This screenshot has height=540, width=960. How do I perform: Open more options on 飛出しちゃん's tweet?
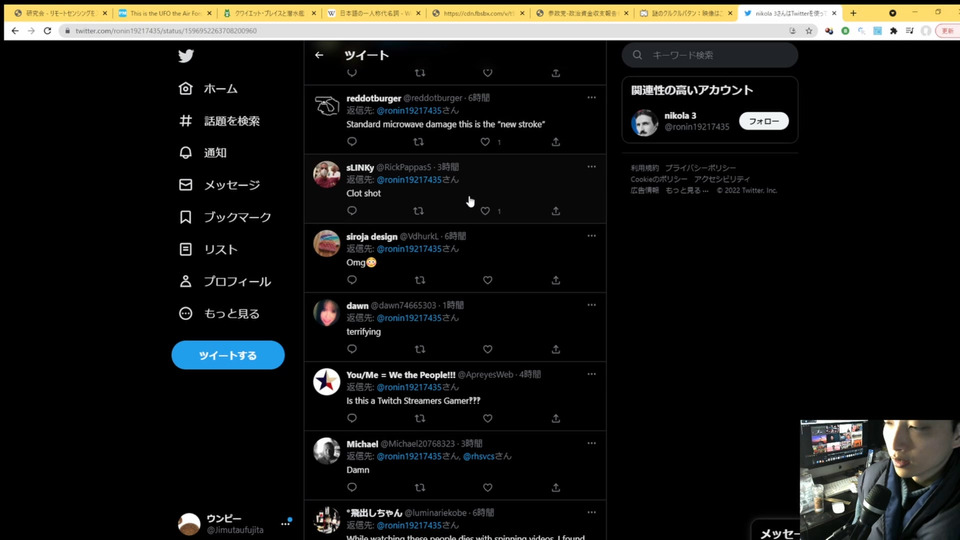(x=591, y=512)
